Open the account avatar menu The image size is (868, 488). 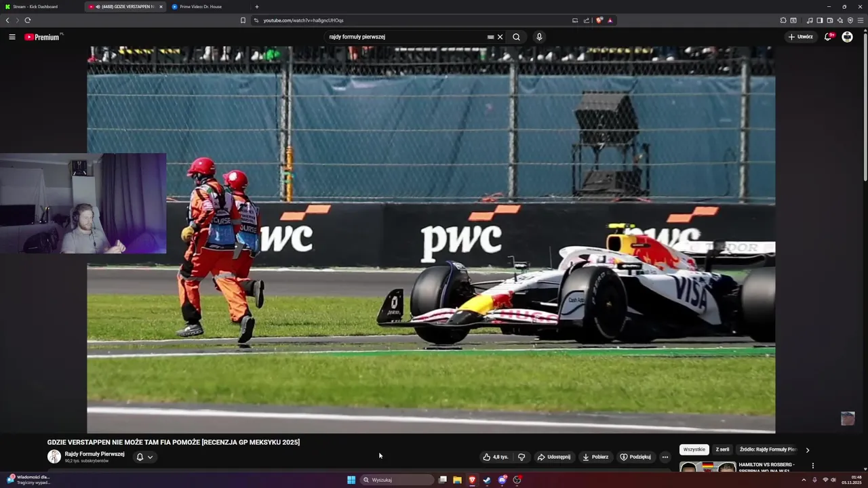point(848,37)
